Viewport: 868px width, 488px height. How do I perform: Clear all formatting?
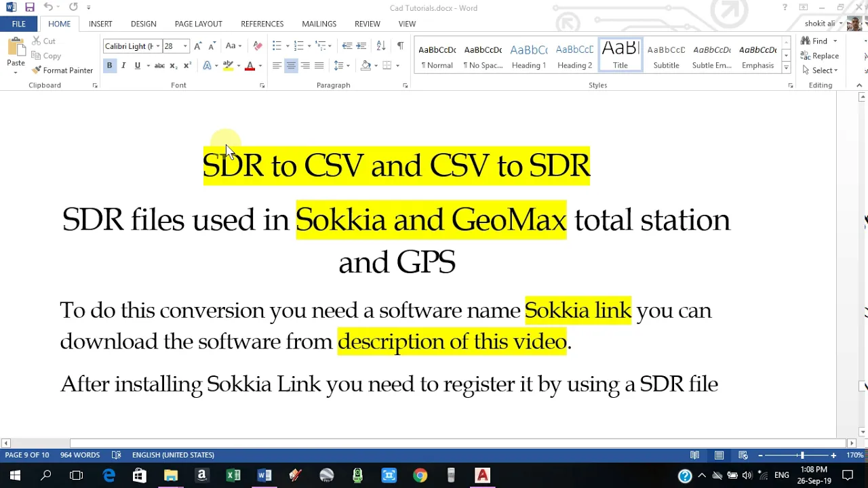[x=258, y=46]
